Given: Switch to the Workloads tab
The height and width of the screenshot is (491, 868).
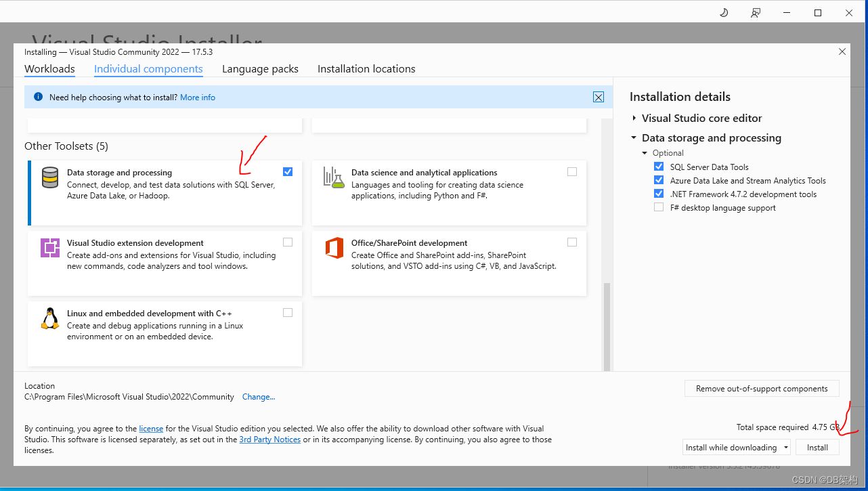Looking at the screenshot, I should (49, 69).
